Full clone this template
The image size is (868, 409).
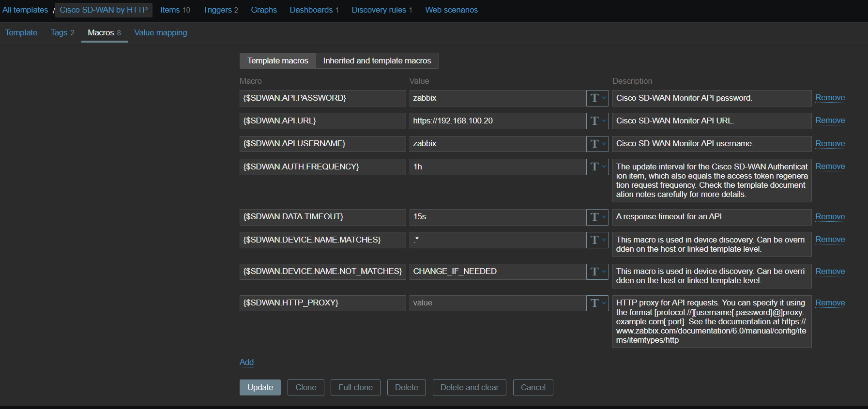click(x=356, y=388)
